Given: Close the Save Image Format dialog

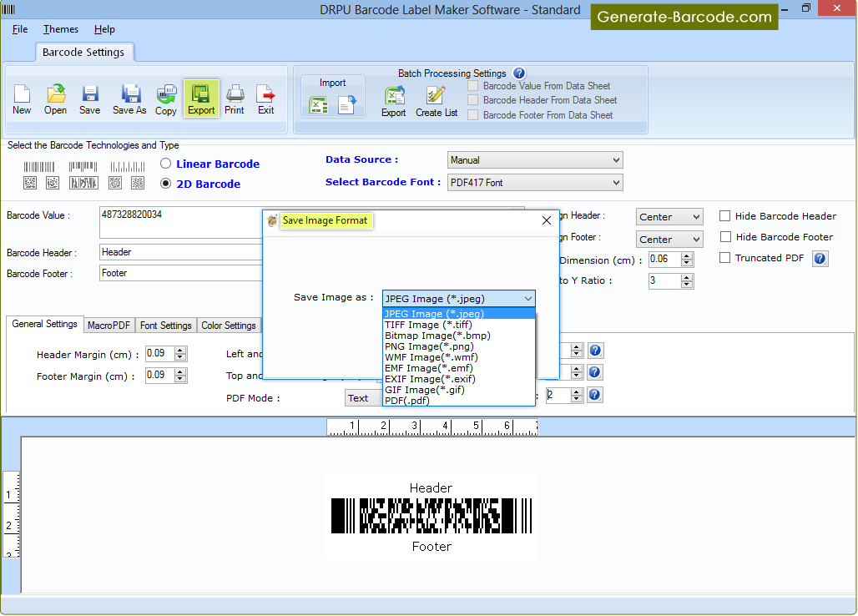Looking at the screenshot, I should [x=546, y=220].
